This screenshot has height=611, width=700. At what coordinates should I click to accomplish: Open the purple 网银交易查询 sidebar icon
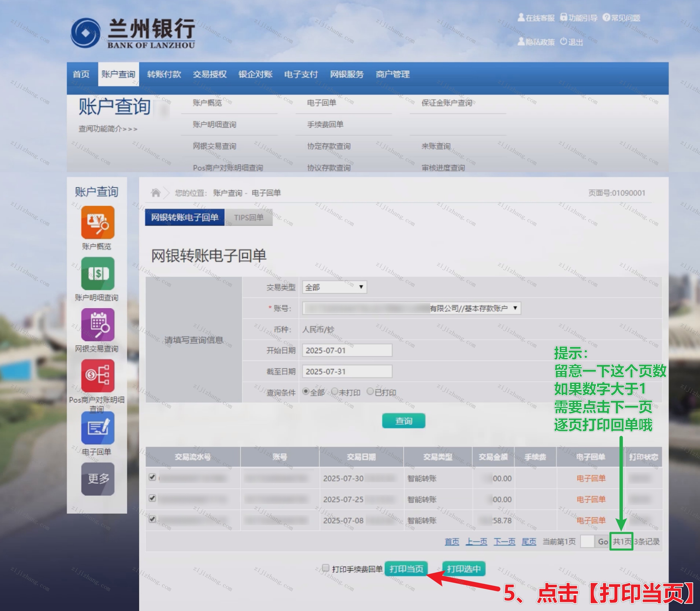(97, 325)
